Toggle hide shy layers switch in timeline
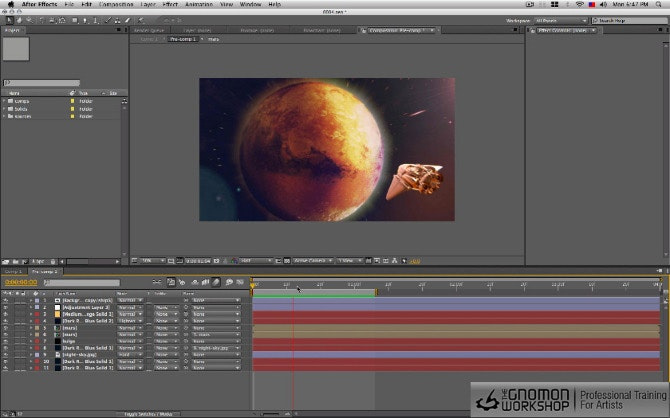Image resolution: width=670 pixels, height=418 pixels. tap(195, 282)
